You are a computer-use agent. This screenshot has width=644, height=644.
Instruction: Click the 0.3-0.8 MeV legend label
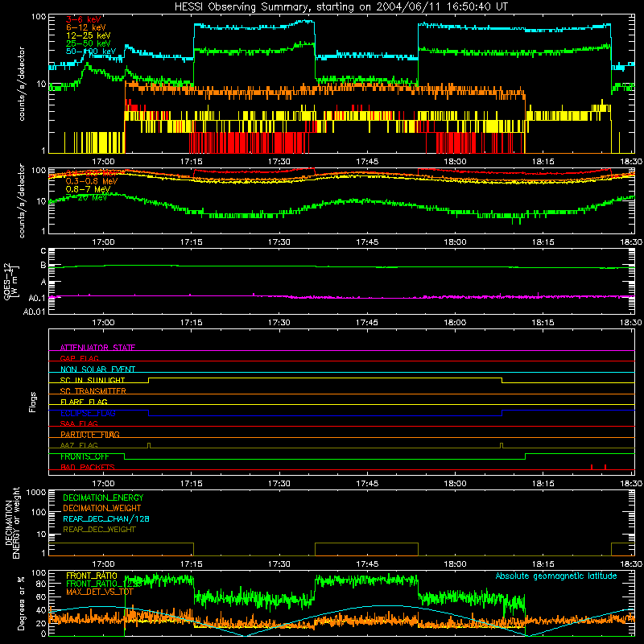pos(92,181)
